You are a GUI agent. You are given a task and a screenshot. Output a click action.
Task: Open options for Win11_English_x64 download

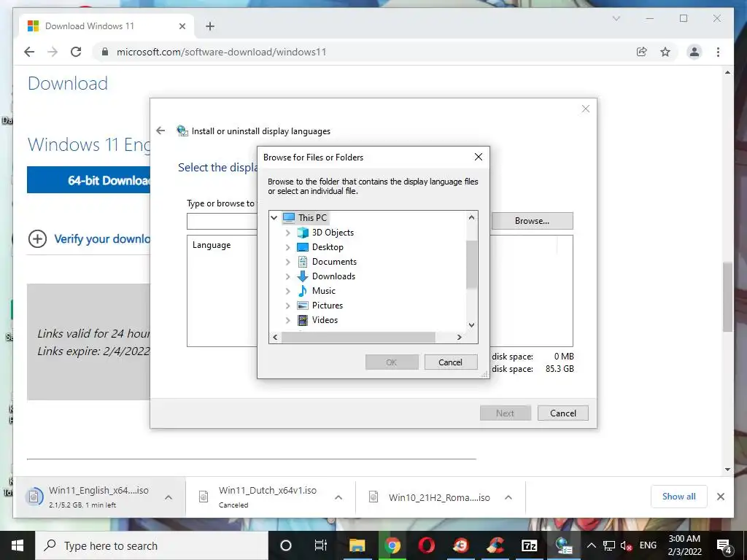pyautogui.click(x=169, y=497)
